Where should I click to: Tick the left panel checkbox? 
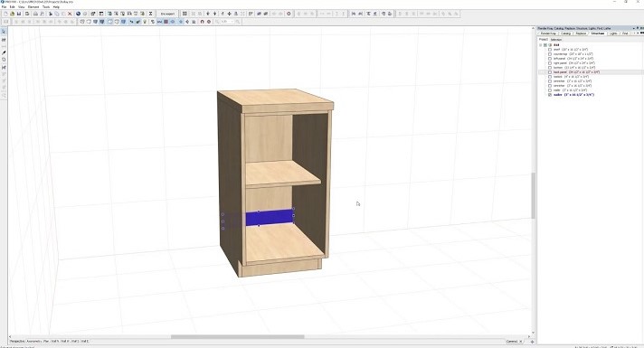click(x=550, y=59)
